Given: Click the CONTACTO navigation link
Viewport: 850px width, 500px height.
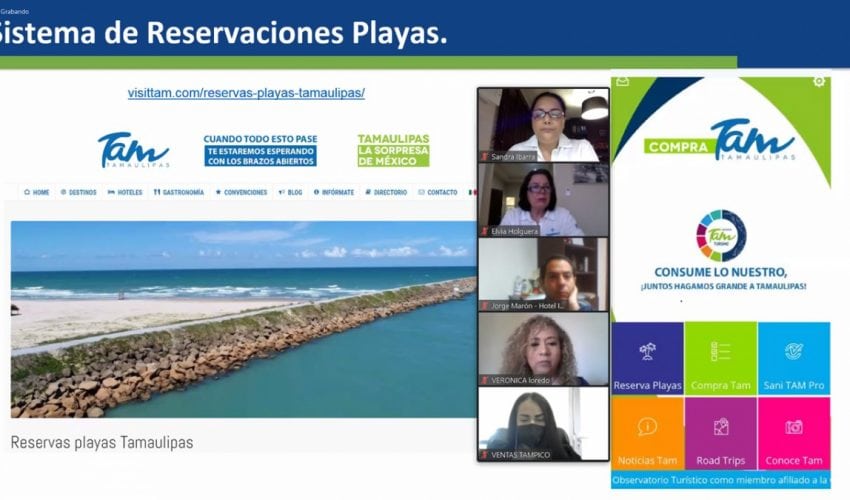Looking at the screenshot, I should coord(437,192).
